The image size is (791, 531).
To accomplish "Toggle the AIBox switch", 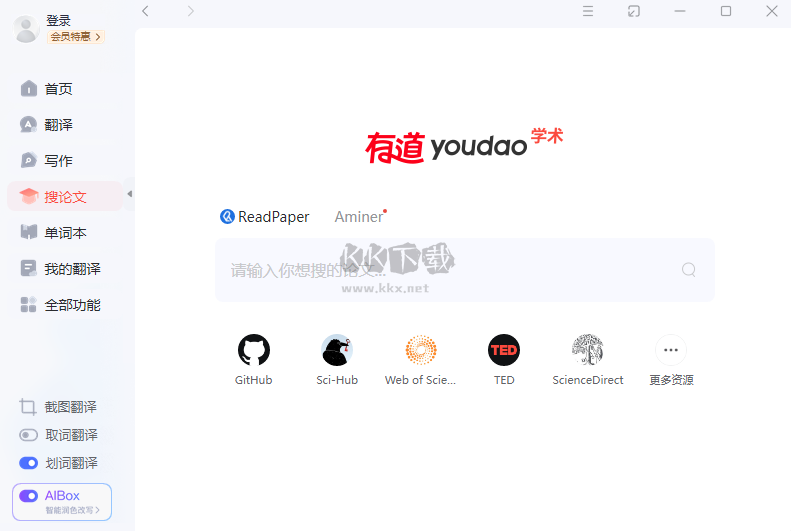I will 28,496.
